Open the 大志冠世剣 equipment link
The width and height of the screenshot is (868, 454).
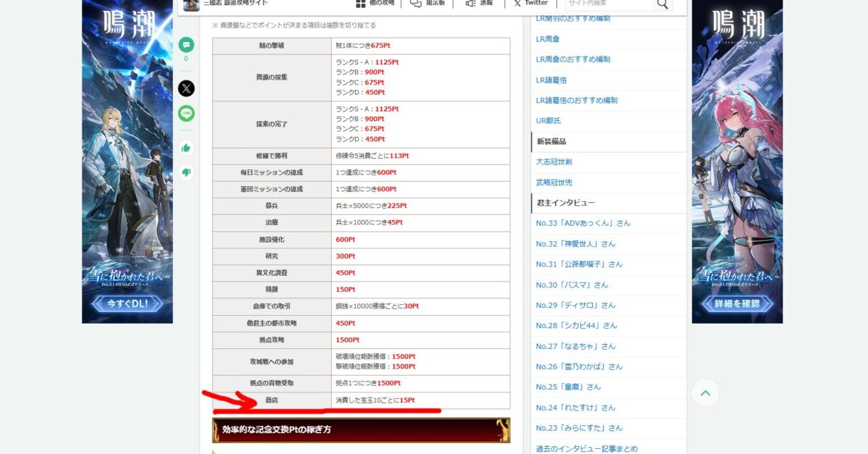tap(554, 161)
